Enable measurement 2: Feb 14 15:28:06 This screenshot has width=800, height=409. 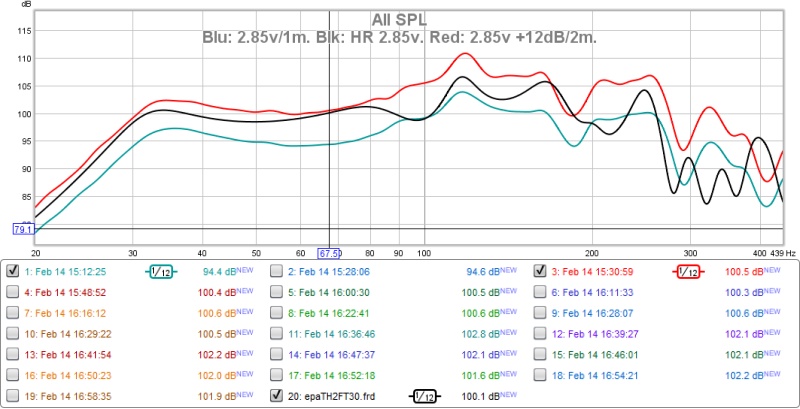[x=276, y=272]
